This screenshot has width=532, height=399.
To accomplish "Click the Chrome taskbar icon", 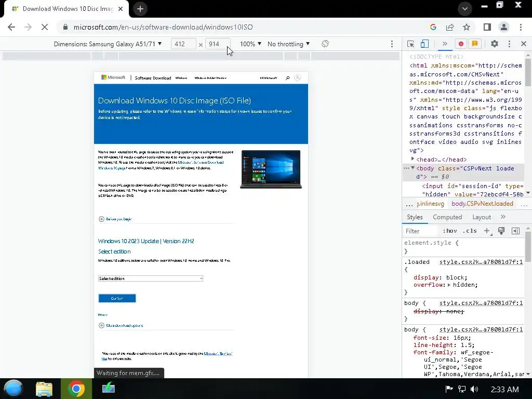I will coord(76,389).
